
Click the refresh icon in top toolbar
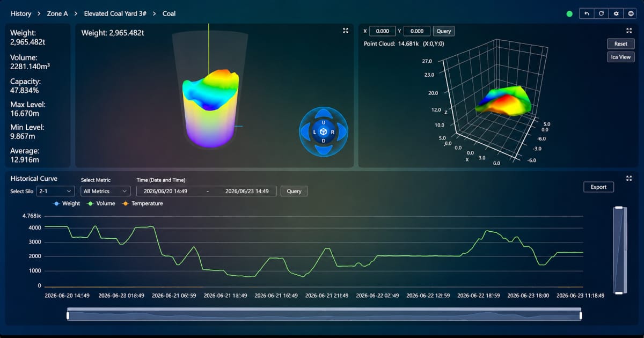[x=602, y=13]
